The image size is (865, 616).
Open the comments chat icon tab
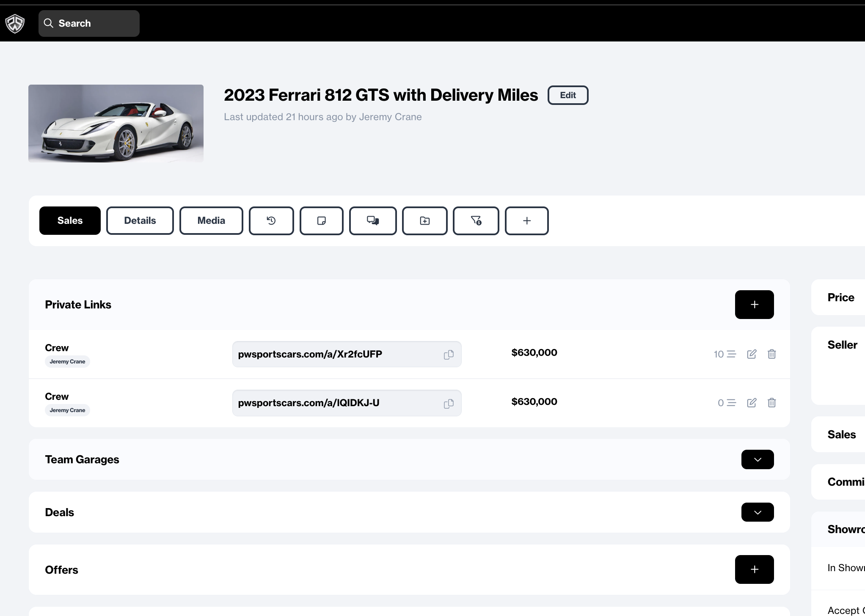click(x=372, y=220)
